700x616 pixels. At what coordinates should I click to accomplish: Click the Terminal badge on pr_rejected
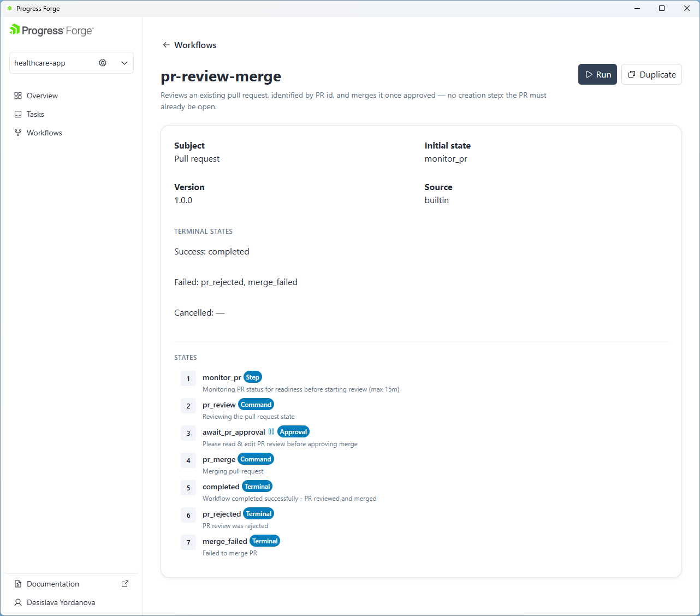259,513
